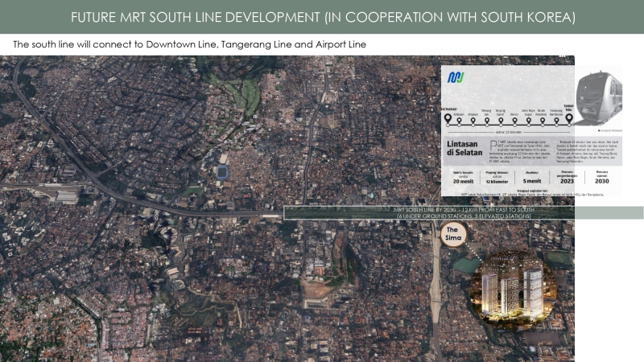Click the '20 menit' travel time value
The image size is (644, 362).
pos(464,181)
